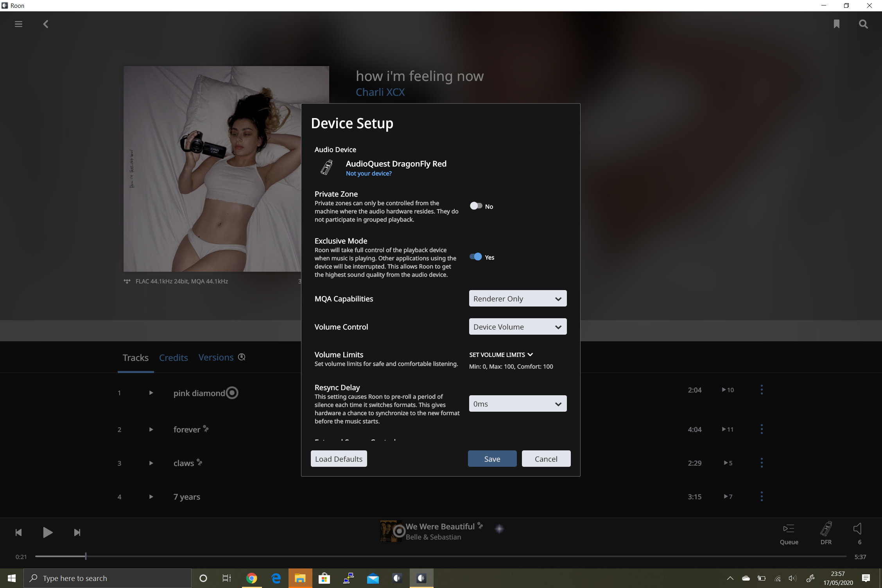Play track 7 years
The height and width of the screenshot is (588, 882).
151,497
